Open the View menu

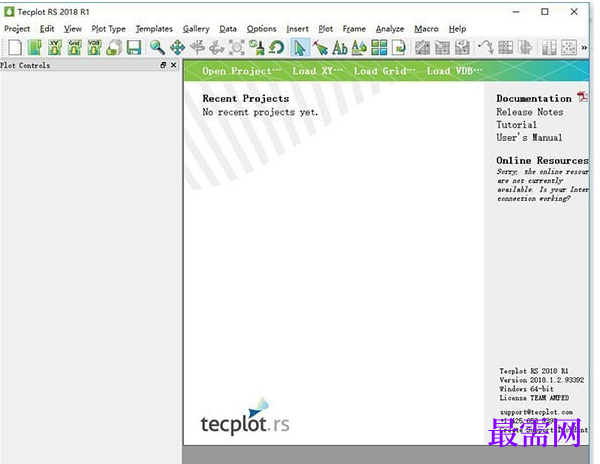[73, 29]
